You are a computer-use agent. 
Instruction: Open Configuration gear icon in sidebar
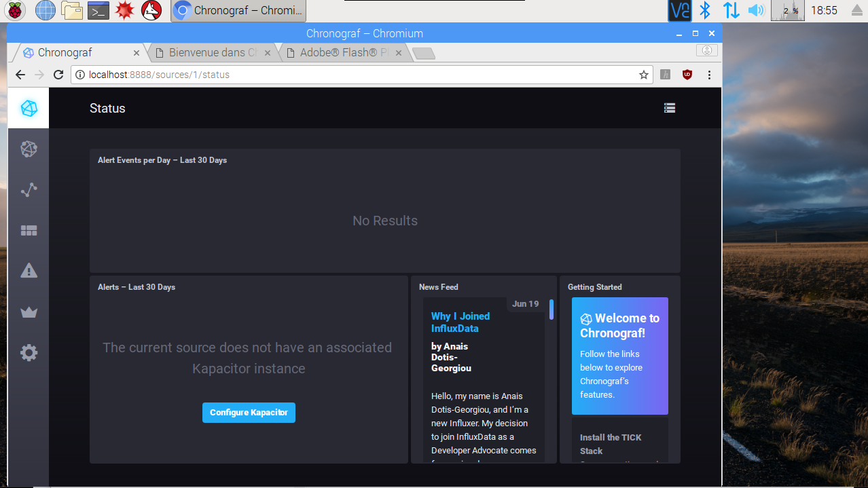[29, 353]
